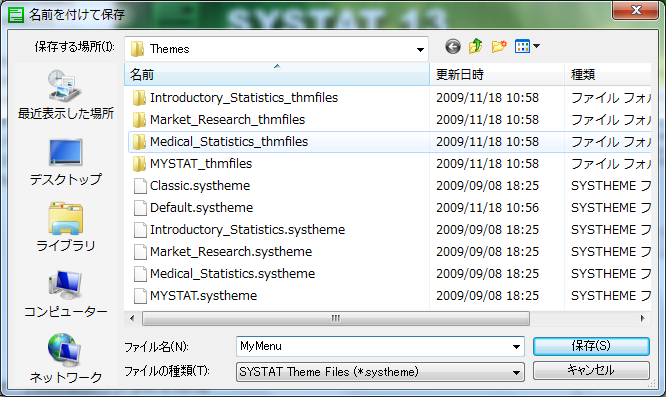Expand the Themes location dropdown
The image size is (666, 397).
pos(420,49)
